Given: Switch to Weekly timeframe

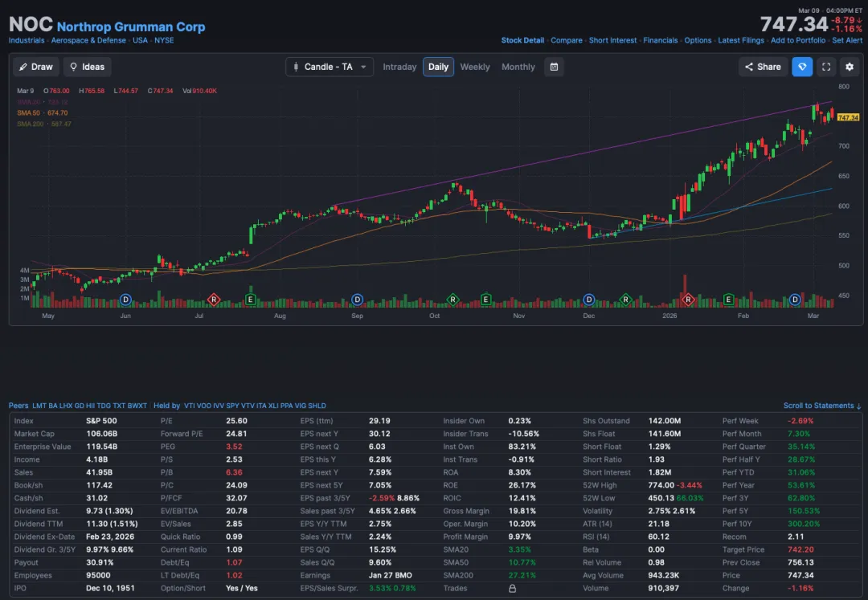Looking at the screenshot, I should 475,67.
